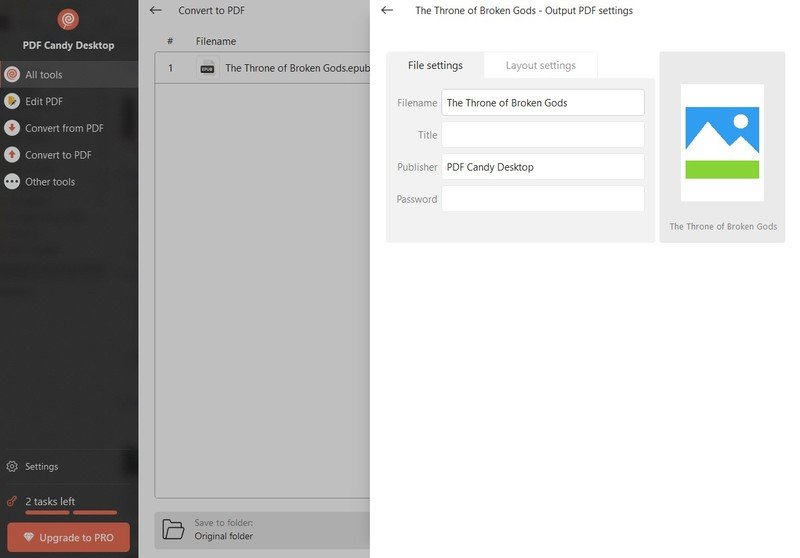800x558 pixels.
Task: Click the Password input field
Action: click(542, 199)
